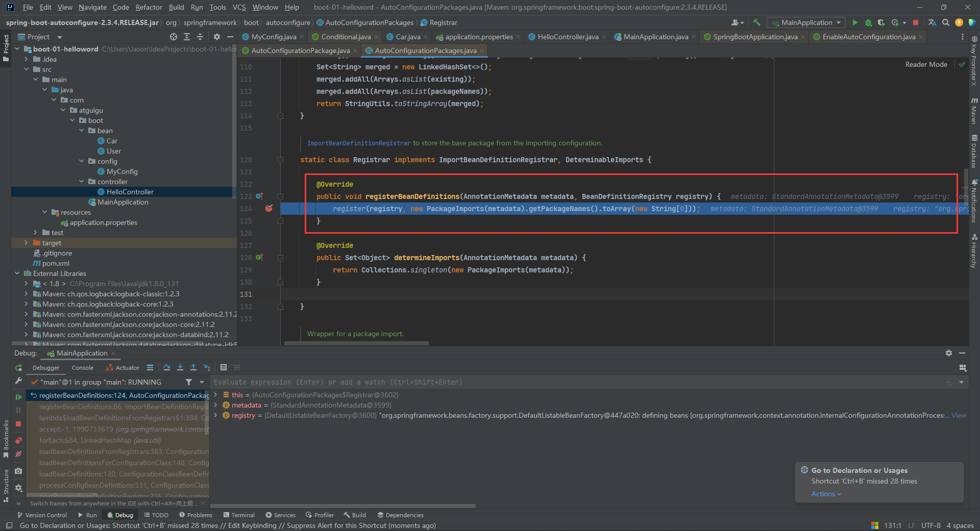The width and height of the screenshot is (980, 531).
Task: Click the Evaluate Expression calculator icon
Action: click(224, 367)
